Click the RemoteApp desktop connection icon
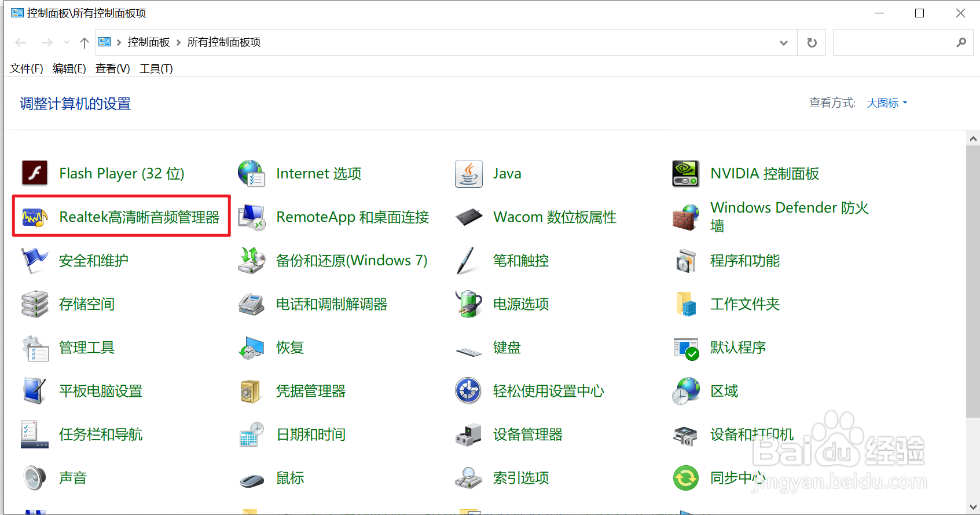 pos(252,217)
